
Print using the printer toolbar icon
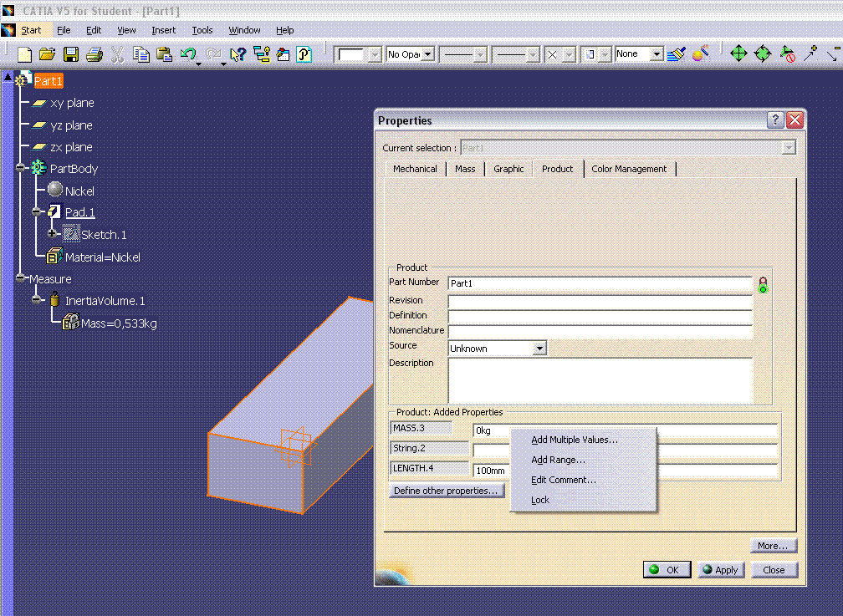[x=95, y=54]
